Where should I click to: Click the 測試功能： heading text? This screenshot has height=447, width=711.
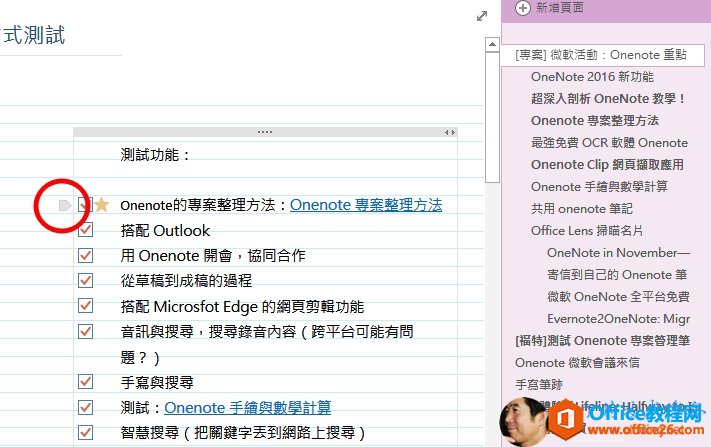tap(156, 155)
